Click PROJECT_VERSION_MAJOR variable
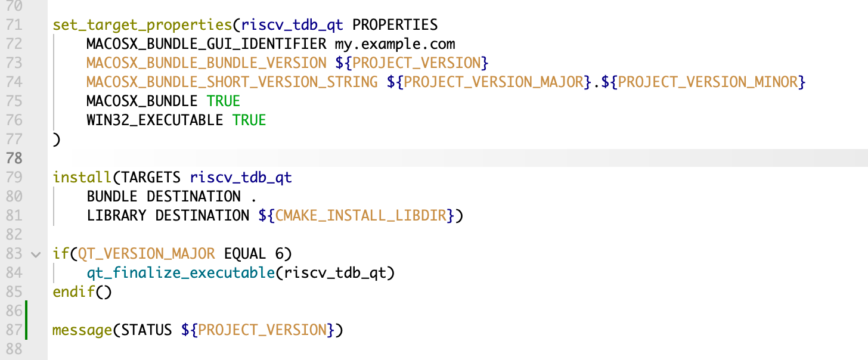The height and width of the screenshot is (360, 868). (x=494, y=82)
